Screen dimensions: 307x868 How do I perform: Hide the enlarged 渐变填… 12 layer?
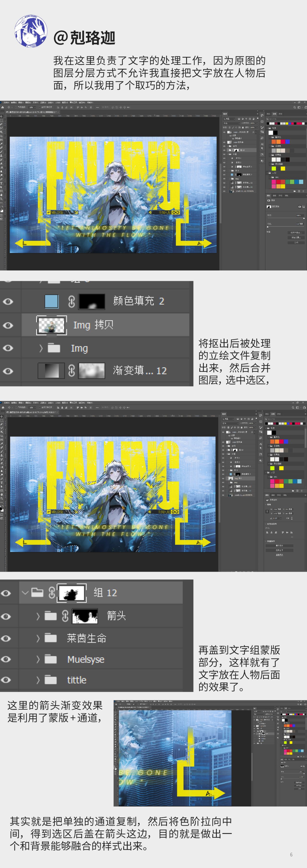coord(8,371)
